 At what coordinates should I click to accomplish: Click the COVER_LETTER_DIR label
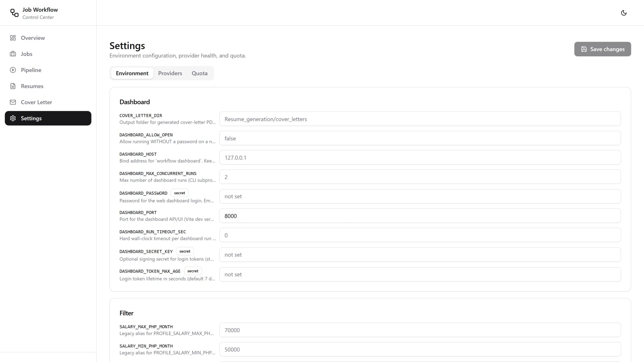coord(141,116)
